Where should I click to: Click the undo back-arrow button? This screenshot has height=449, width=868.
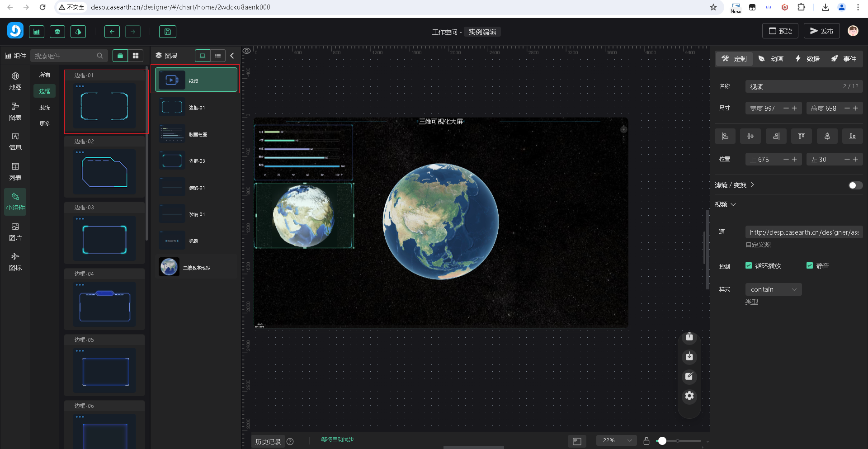pos(112,32)
